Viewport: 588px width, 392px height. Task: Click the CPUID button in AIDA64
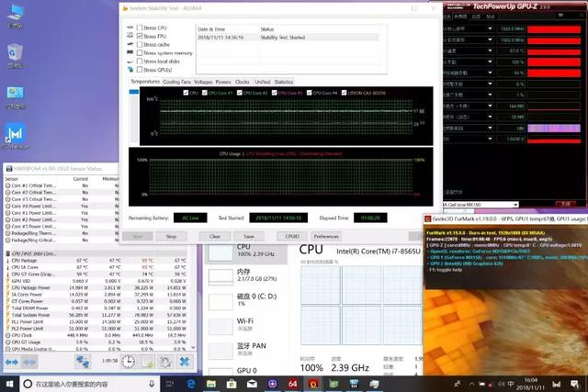click(292, 237)
